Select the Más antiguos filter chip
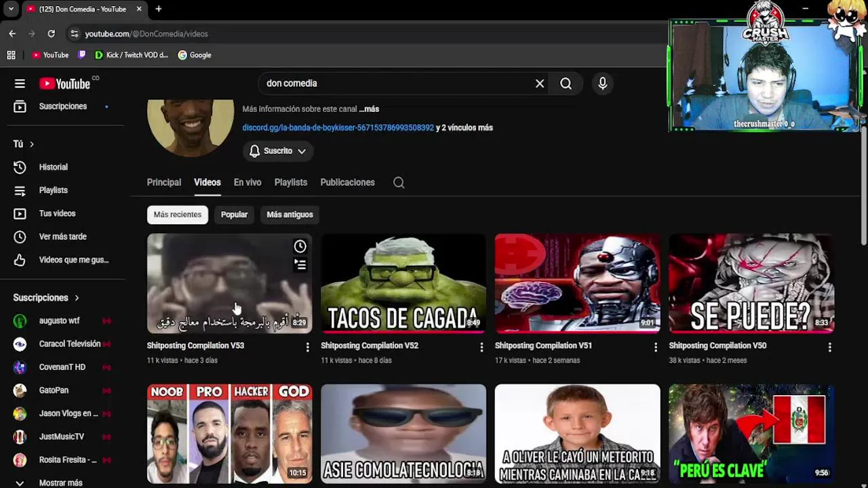This screenshot has height=488, width=868. pos(290,214)
